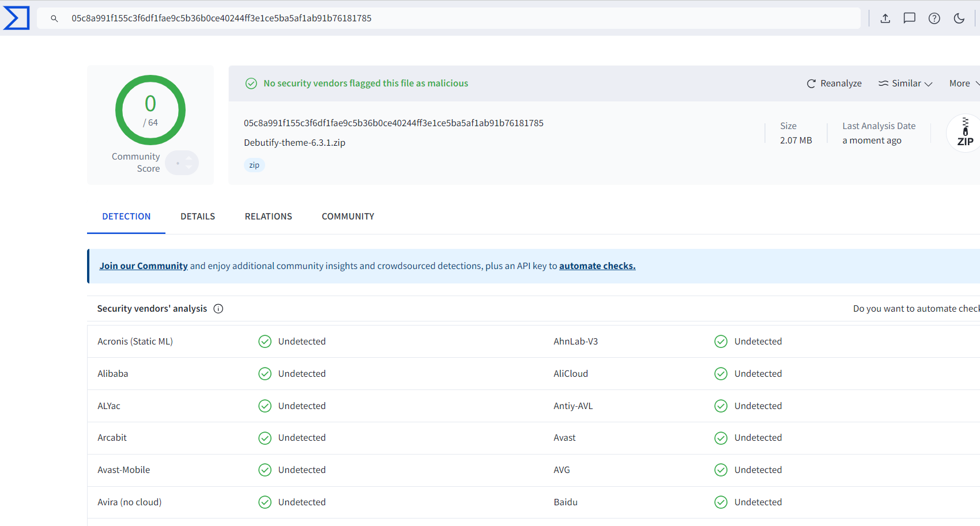Follow the automate checks link
The height and width of the screenshot is (526, 980).
pyautogui.click(x=597, y=266)
